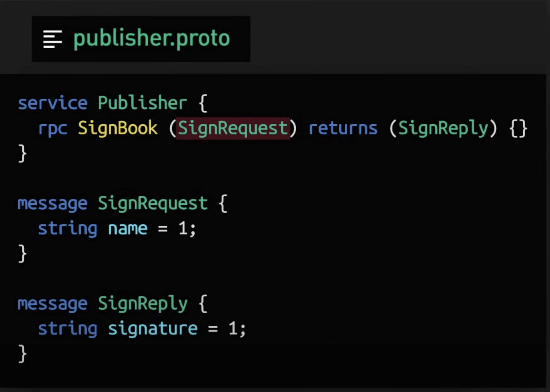The image size is (550, 392).
Task: Click the opening brace after Publisher
Action: [203, 103]
